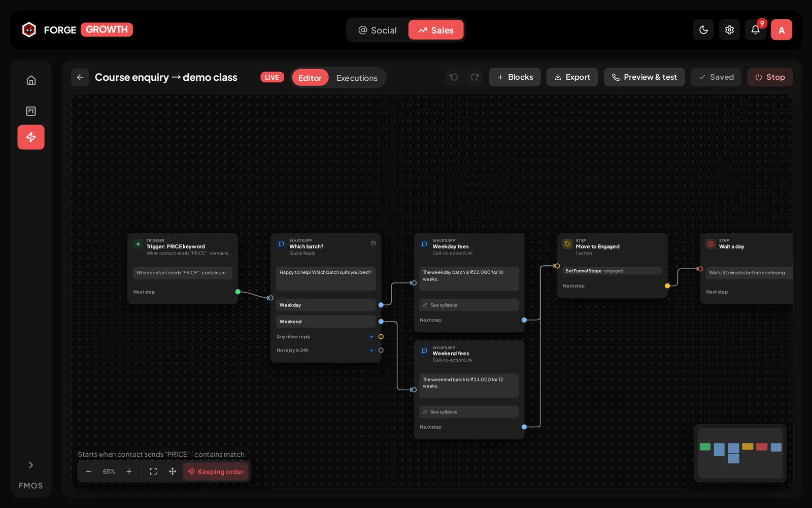Click the Forge logo icon
This screenshot has height=508, width=812.
click(29, 30)
